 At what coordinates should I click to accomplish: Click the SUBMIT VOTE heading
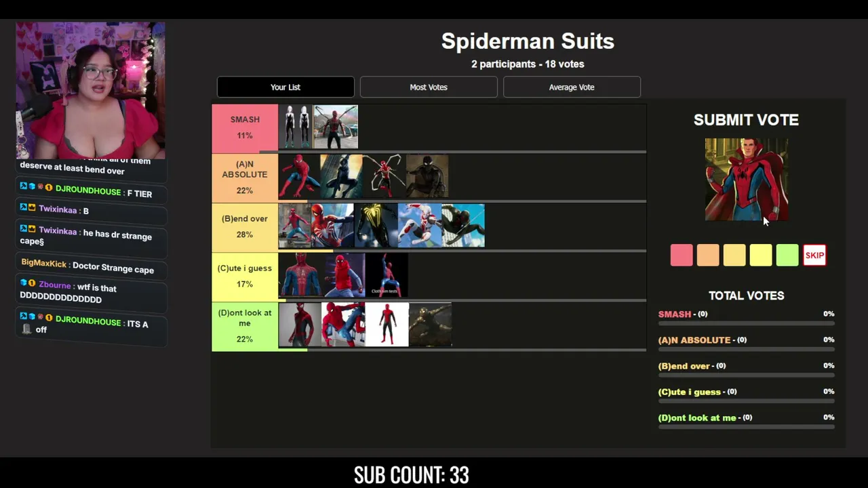[746, 120]
